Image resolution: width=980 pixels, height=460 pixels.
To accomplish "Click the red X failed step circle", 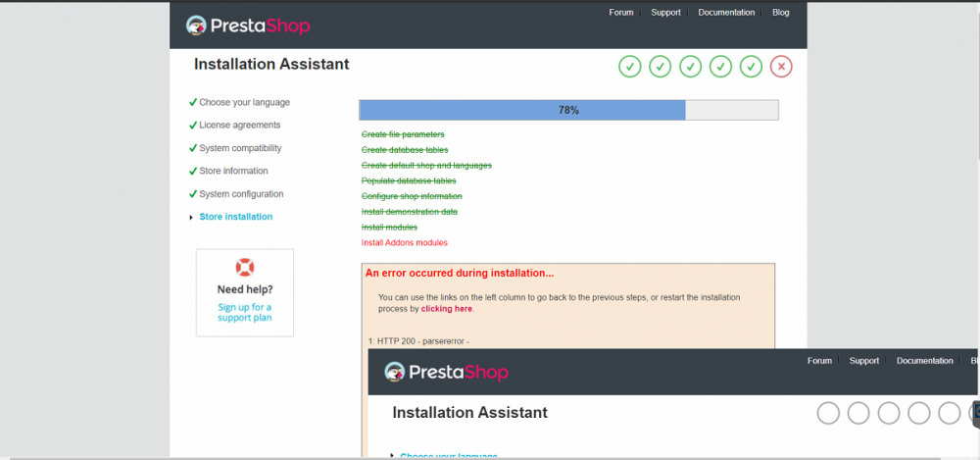I will tap(781, 67).
